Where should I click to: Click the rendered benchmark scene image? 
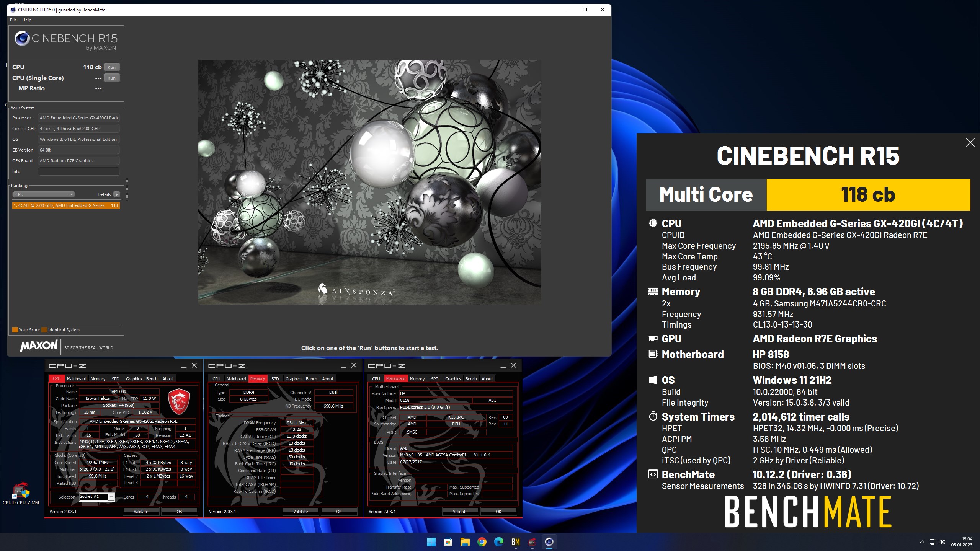click(369, 182)
